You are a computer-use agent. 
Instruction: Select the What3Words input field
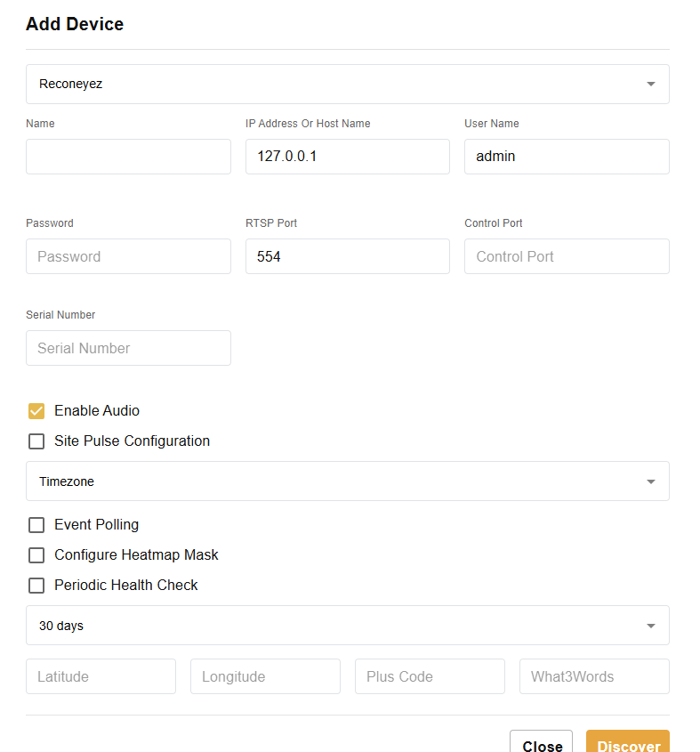tap(594, 676)
